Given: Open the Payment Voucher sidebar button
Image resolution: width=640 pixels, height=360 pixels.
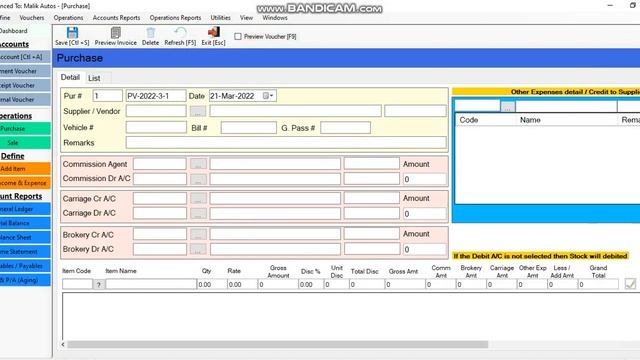Looking at the screenshot, I should click(25, 71).
